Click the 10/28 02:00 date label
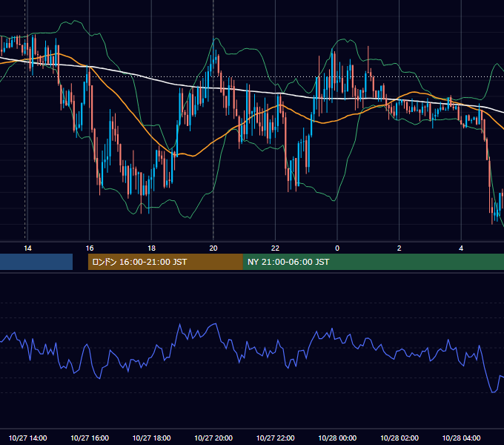The width and height of the screenshot is (504, 445). pyautogui.click(x=399, y=438)
